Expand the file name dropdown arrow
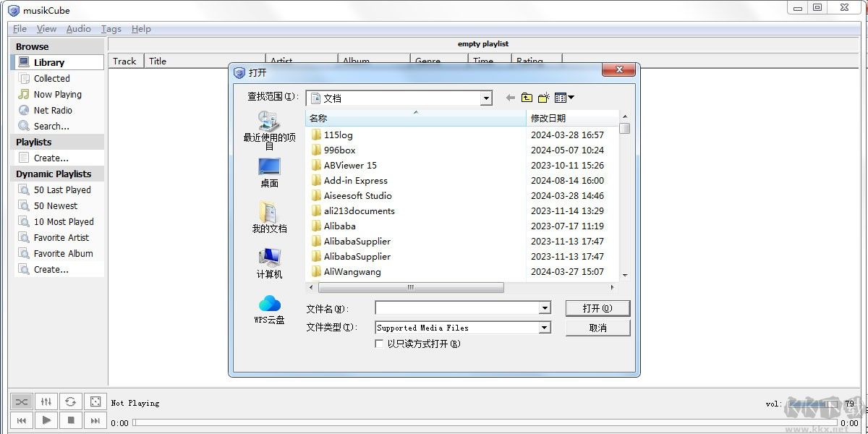The height and width of the screenshot is (434, 868). point(545,308)
